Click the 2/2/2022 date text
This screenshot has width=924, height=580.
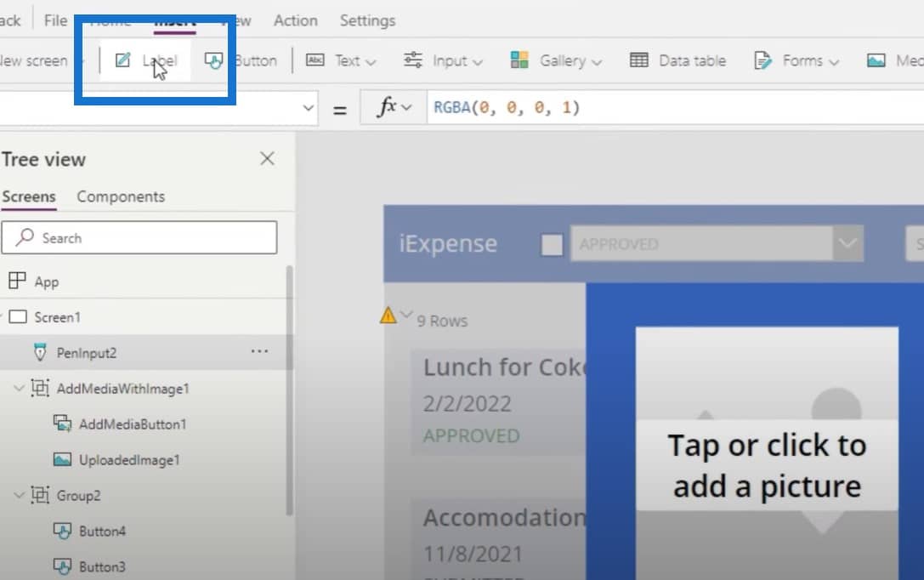coord(467,404)
